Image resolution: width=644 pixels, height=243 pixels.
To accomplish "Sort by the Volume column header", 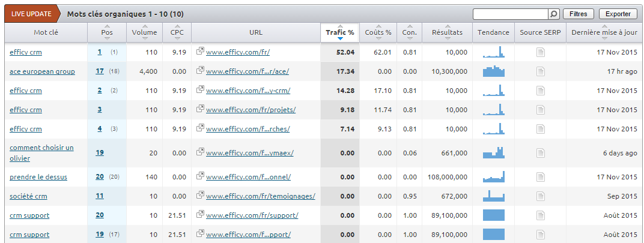I will point(145,32).
